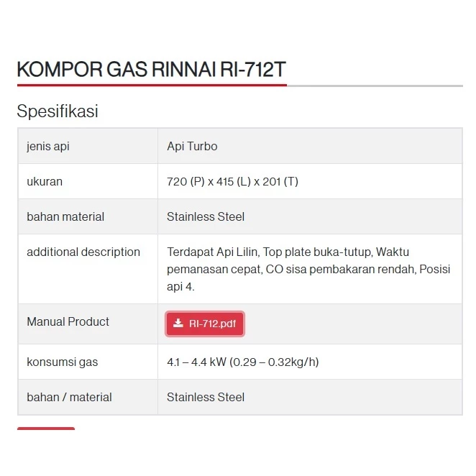
Task: Click the 'ukuran' row label
Action: tap(45, 181)
